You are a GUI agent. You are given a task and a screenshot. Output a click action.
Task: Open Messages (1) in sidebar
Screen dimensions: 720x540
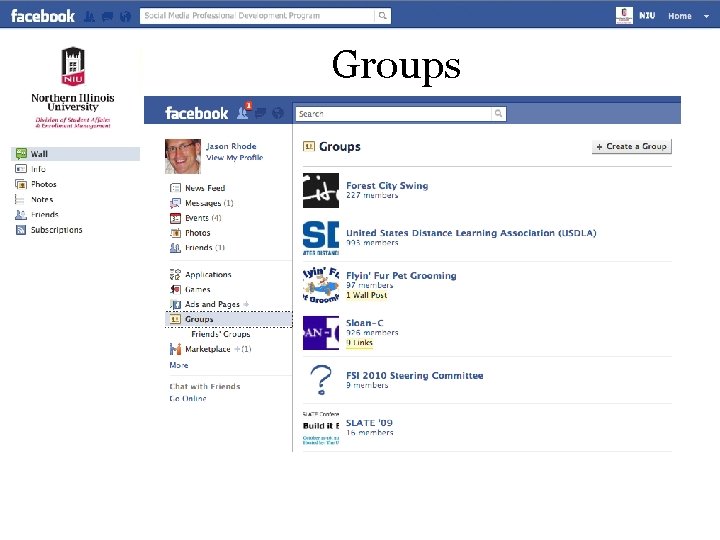[209, 203]
